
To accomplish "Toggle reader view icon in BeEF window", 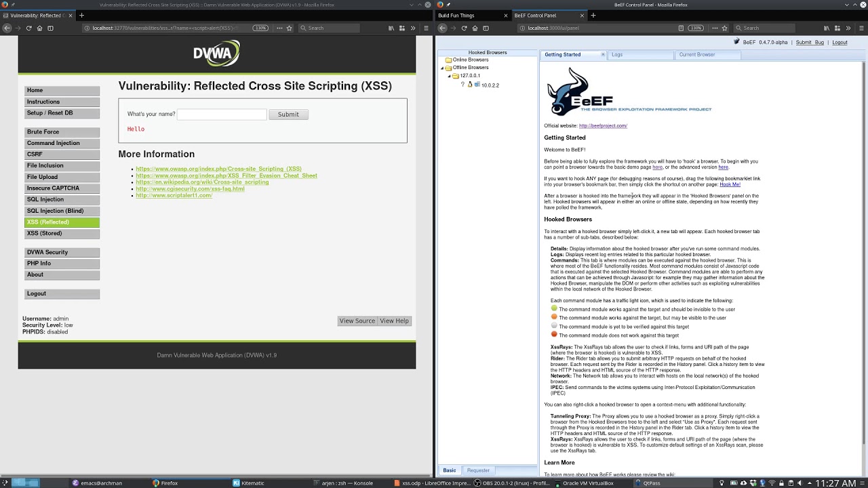I will [x=681, y=28].
